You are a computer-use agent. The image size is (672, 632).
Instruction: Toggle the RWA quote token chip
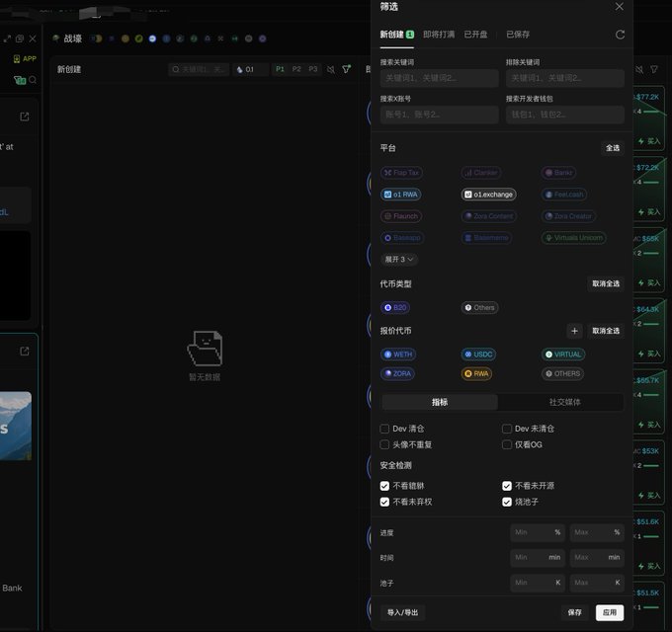476,373
